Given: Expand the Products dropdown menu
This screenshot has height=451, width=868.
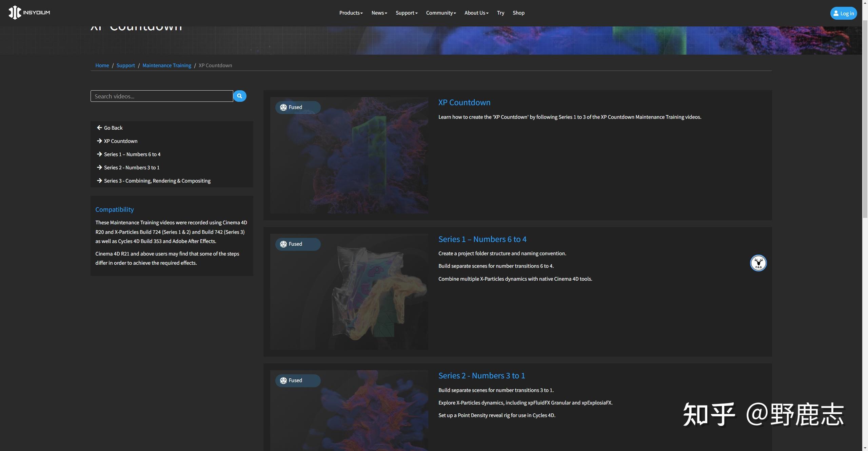Looking at the screenshot, I should point(351,13).
